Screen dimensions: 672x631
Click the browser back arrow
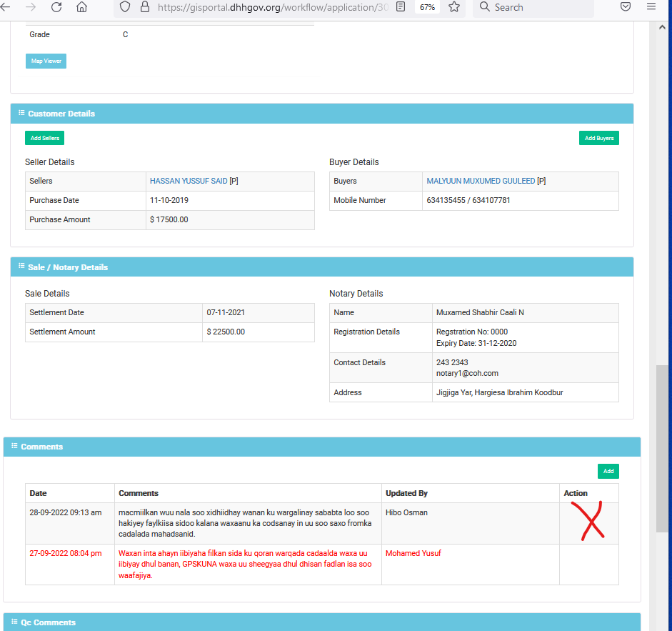[x=5, y=7]
